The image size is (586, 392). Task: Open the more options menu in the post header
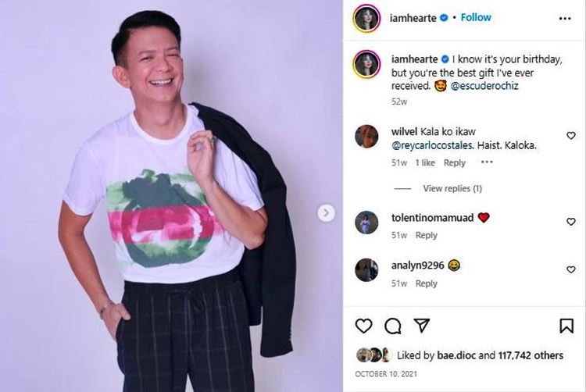pyautogui.click(x=565, y=18)
